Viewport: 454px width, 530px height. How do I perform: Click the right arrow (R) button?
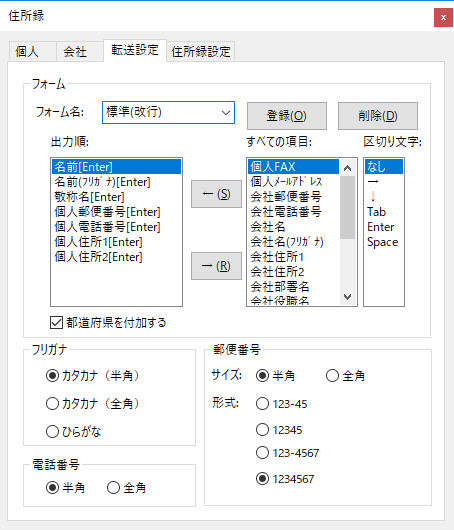point(216,266)
